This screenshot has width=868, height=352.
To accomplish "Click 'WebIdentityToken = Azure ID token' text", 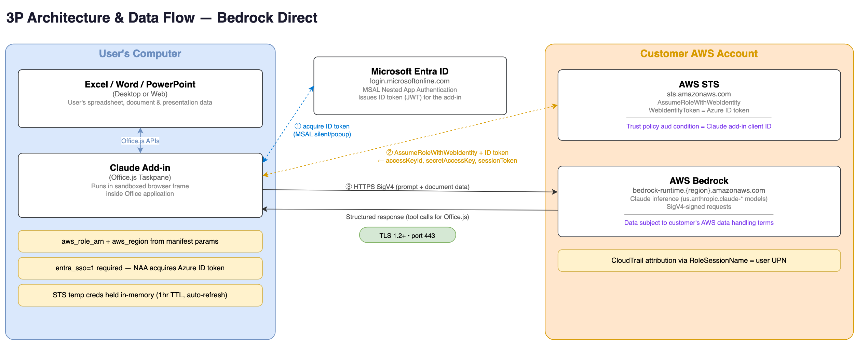I will pyautogui.click(x=699, y=110).
